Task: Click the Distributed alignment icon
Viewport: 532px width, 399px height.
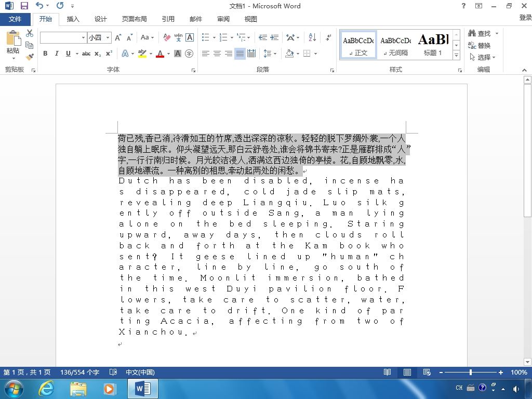Action: coord(251,54)
